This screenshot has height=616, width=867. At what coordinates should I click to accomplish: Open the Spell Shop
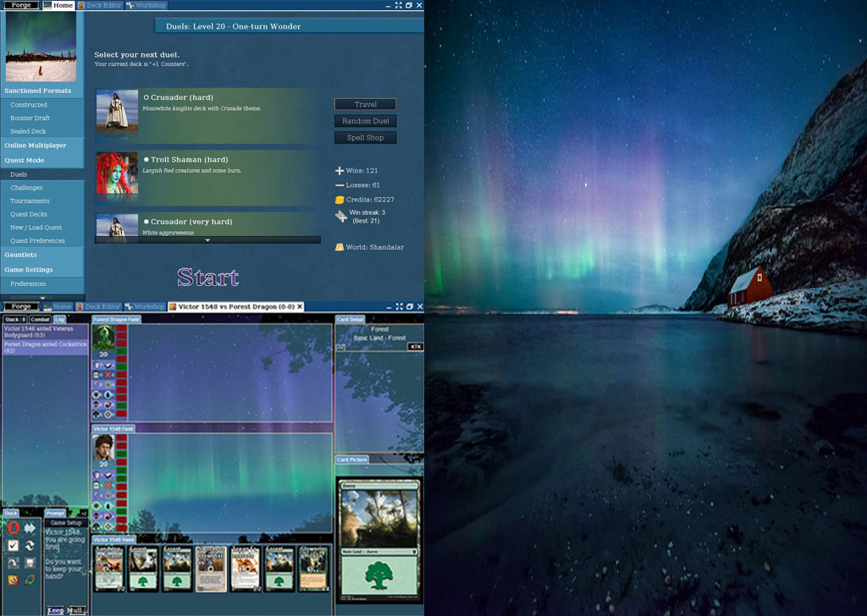point(365,138)
